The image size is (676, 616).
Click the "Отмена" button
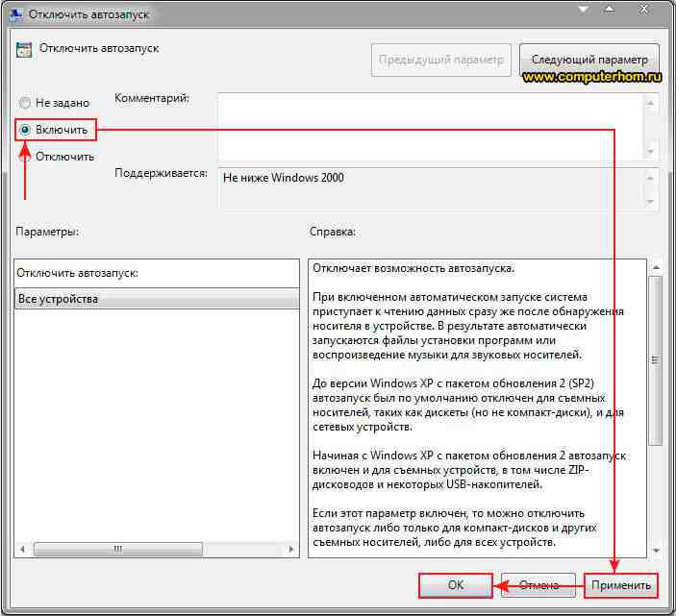click(538, 585)
